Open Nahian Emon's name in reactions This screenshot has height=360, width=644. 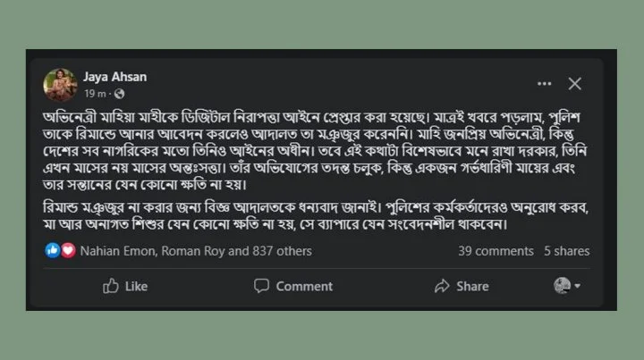pos(118,251)
